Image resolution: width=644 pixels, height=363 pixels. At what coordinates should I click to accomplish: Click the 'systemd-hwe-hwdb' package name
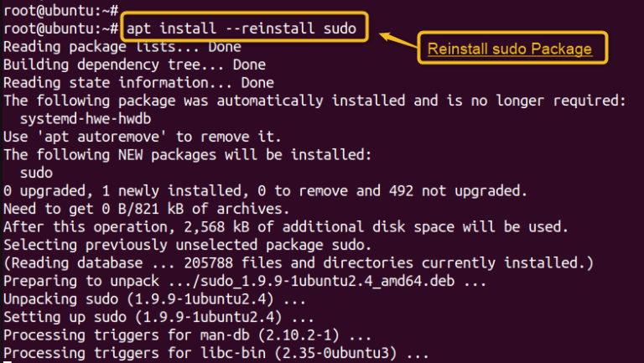[x=86, y=119]
